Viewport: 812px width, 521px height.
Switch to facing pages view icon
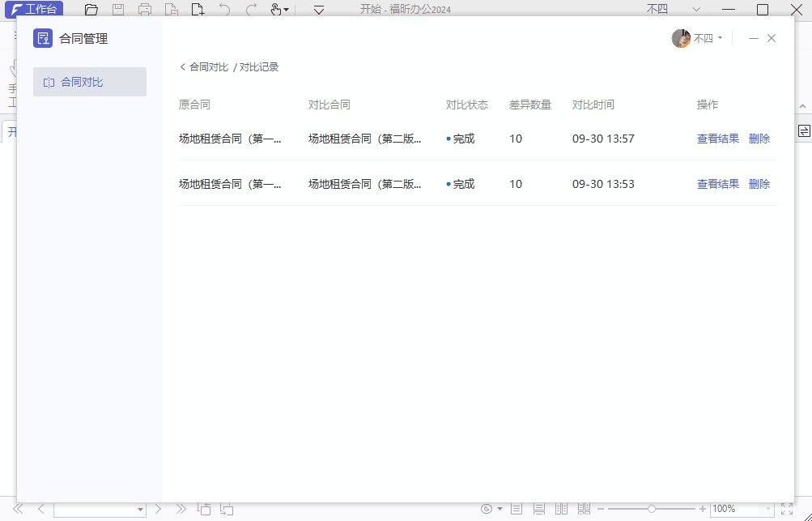(x=561, y=509)
